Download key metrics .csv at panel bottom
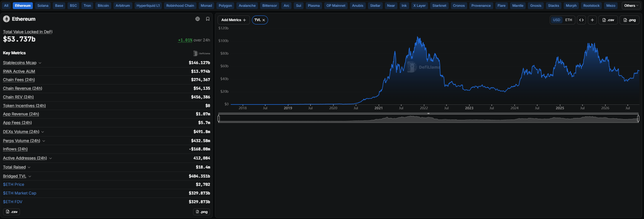The width and height of the screenshot is (644, 219). pyautogui.click(x=12, y=212)
